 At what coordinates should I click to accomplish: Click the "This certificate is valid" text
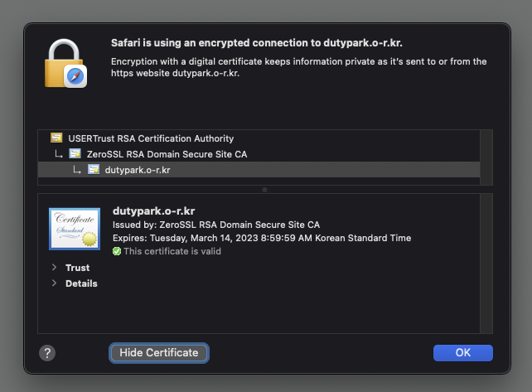172,251
